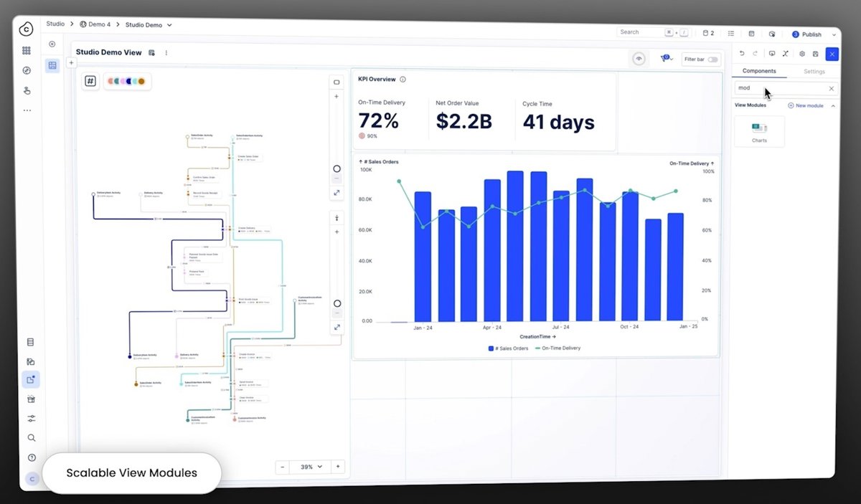Viewport: 861px width, 504px height.
Task: Click the sliders icon in left sidebar
Action: pyautogui.click(x=31, y=418)
